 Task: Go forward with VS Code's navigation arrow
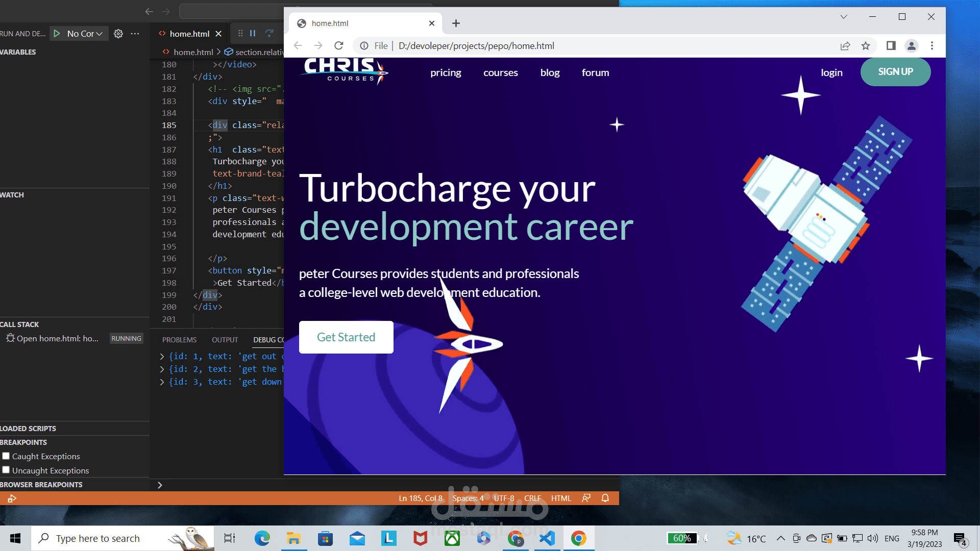[166, 11]
